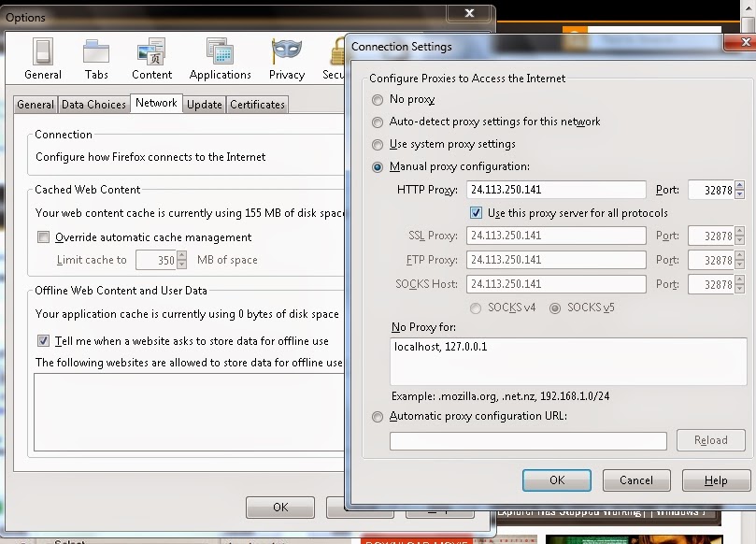Select Use system proxy settings

click(378, 145)
